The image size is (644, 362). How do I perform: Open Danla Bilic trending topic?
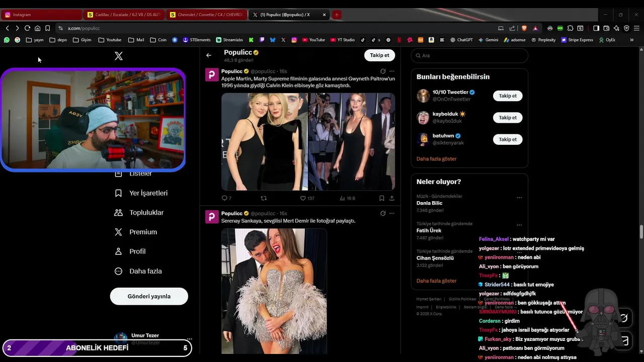pyautogui.click(x=430, y=203)
